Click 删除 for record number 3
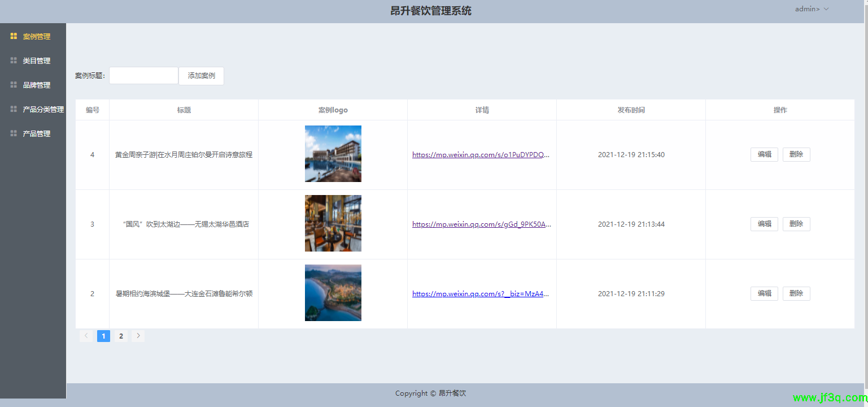Image resolution: width=868 pixels, height=407 pixels. [796, 224]
